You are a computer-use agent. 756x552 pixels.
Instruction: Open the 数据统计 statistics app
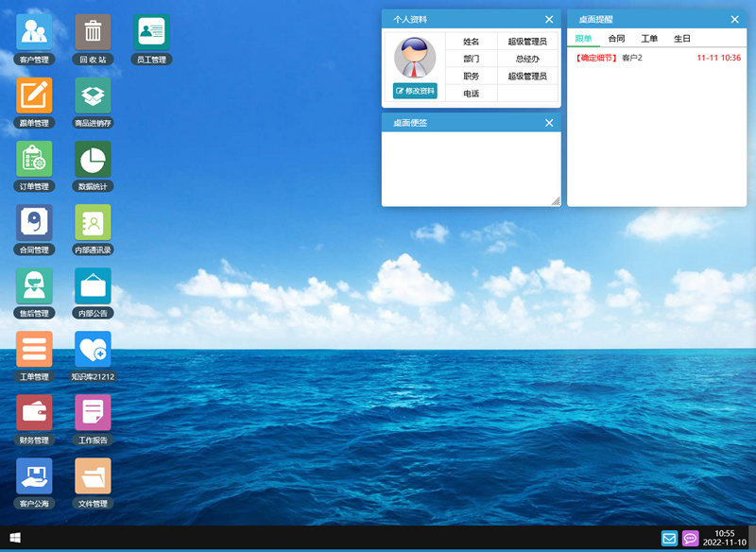point(93,159)
